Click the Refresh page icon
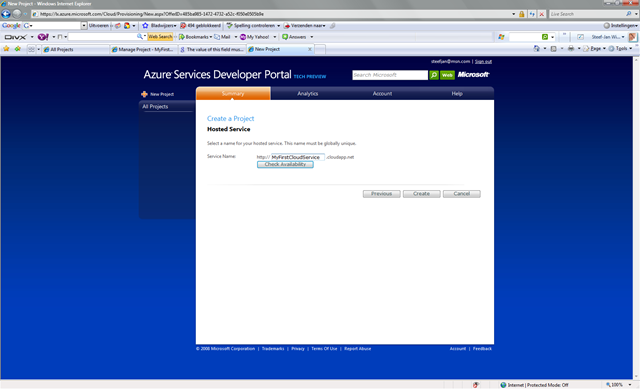 pos(532,14)
